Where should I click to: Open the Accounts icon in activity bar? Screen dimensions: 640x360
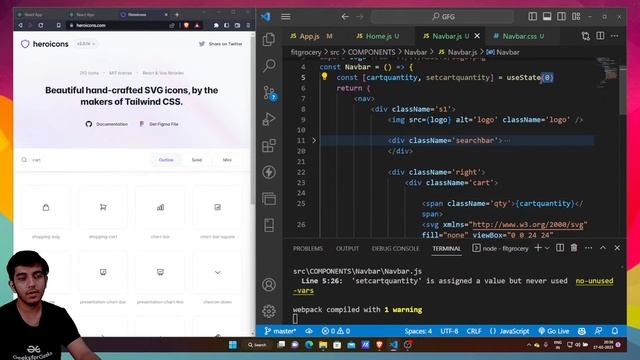[x=269, y=284]
